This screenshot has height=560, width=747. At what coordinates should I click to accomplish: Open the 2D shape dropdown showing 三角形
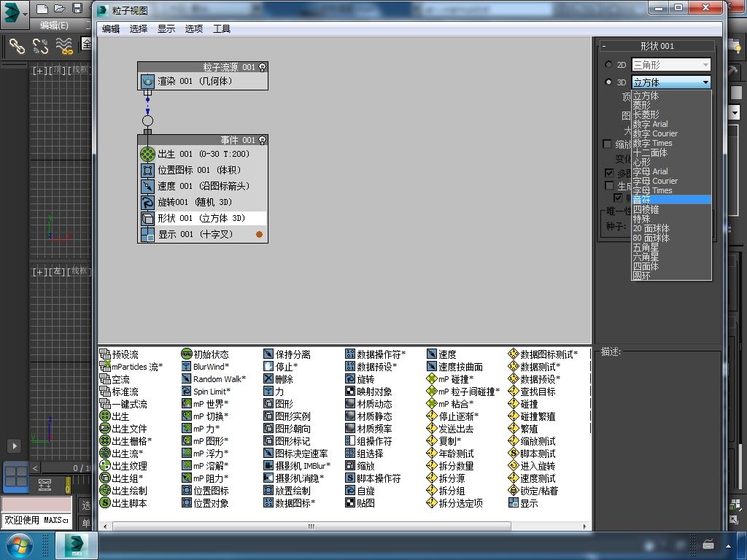click(671, 64)
